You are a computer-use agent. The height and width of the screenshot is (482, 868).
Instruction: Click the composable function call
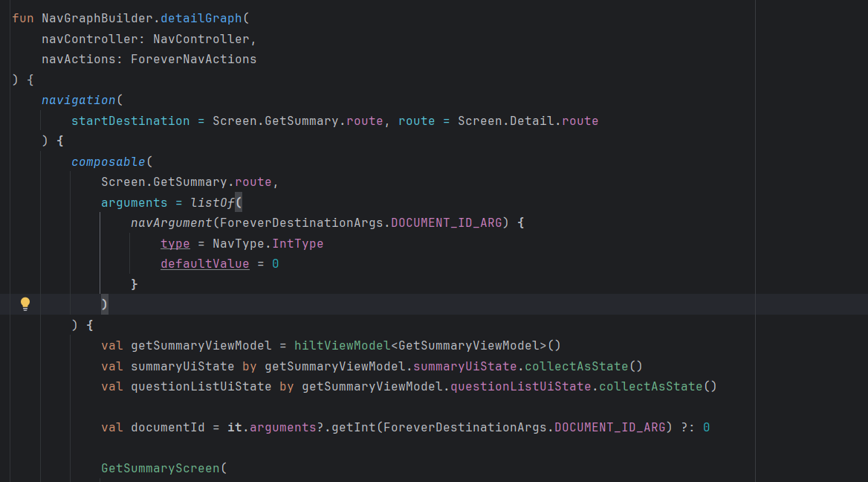[x=108, y=161]
